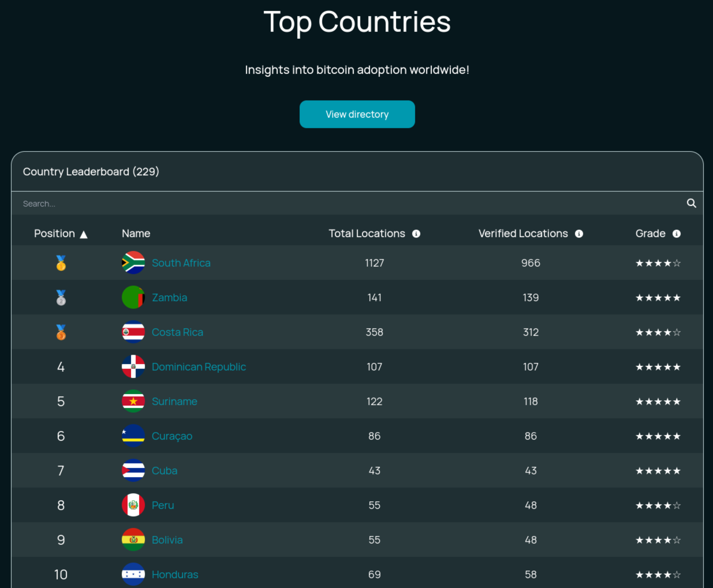Sort by Grade column header
713x588 pixels.
pyautogui.click(x=650, y=233)
